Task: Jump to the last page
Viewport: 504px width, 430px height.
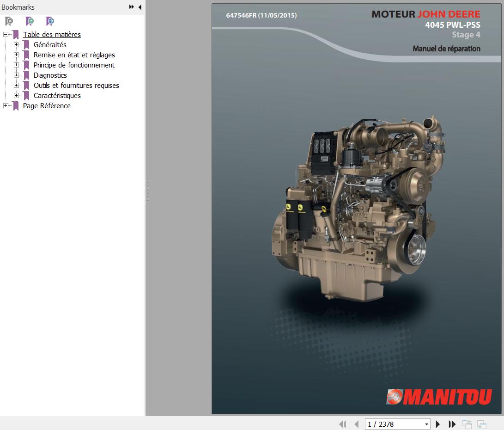Action: click(x=452, y=424)
